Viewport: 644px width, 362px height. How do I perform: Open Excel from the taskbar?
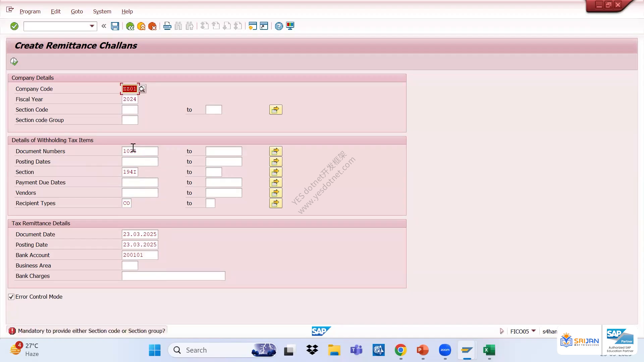pos(489,350)
